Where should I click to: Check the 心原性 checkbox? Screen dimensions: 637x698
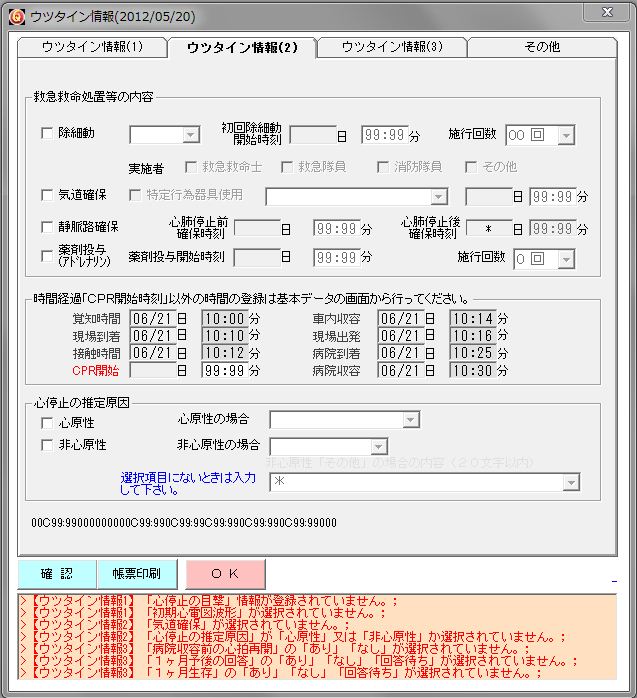[x=47, y=423]
